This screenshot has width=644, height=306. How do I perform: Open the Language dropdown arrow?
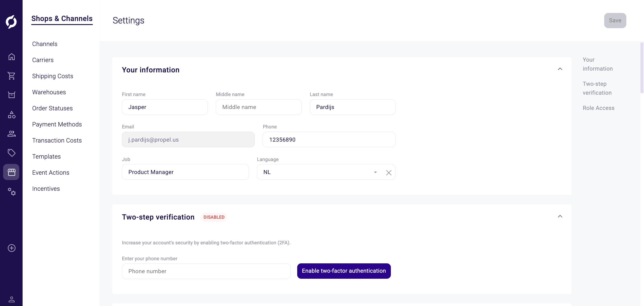375,172
